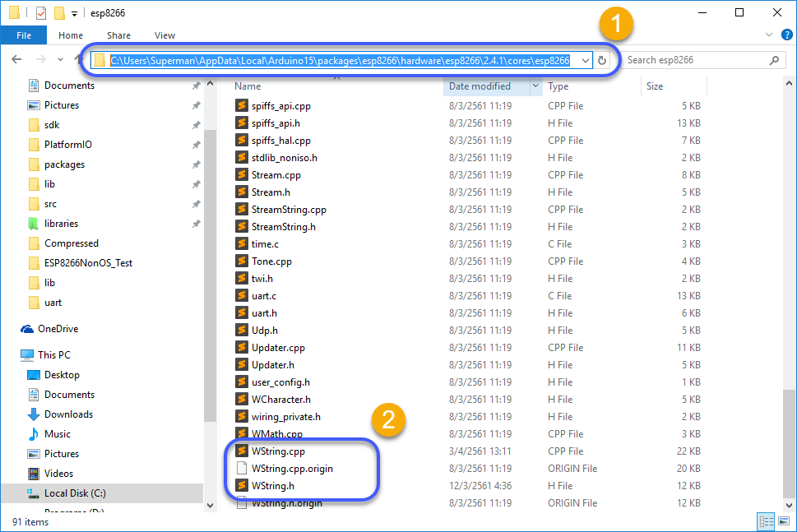
Task: Click the spiffs_api.cpp file icon
Action: point(242,105)
